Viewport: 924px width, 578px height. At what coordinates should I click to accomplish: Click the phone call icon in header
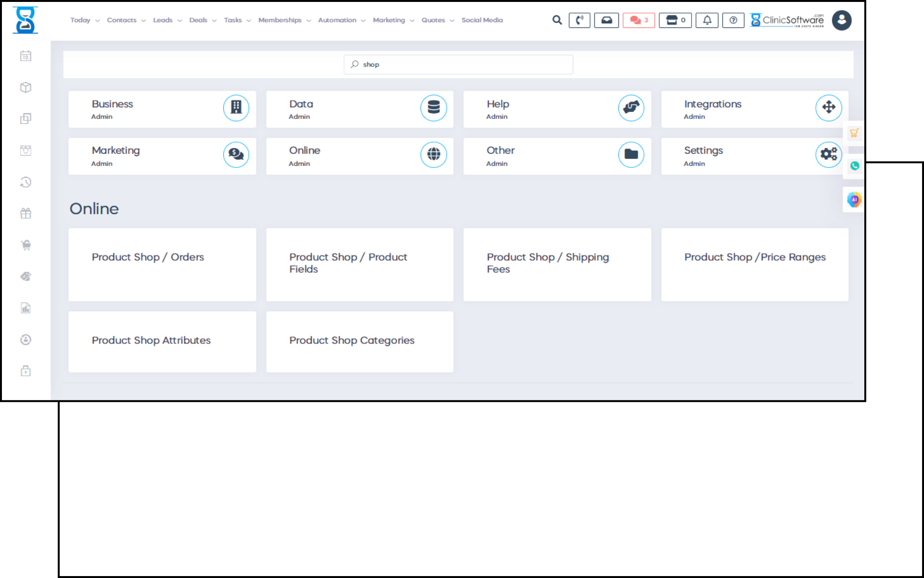(x=579, y=20)
